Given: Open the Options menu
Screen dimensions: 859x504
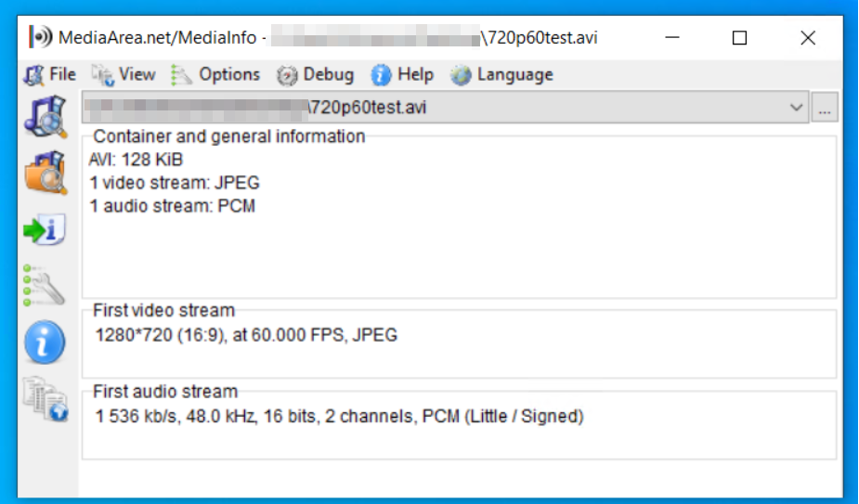Looking at the screenshot, I should pos(215,74).
